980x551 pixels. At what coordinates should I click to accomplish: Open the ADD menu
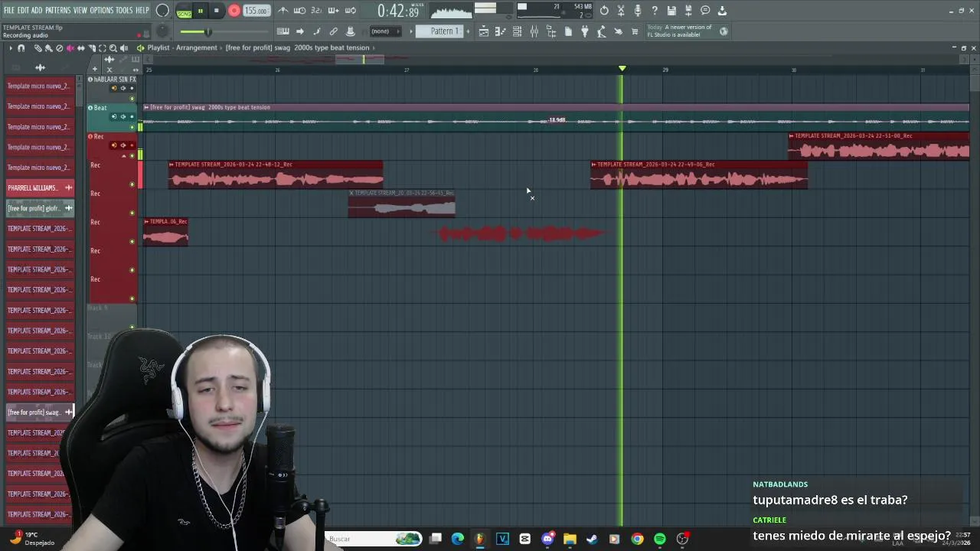(x=37, y=10)
